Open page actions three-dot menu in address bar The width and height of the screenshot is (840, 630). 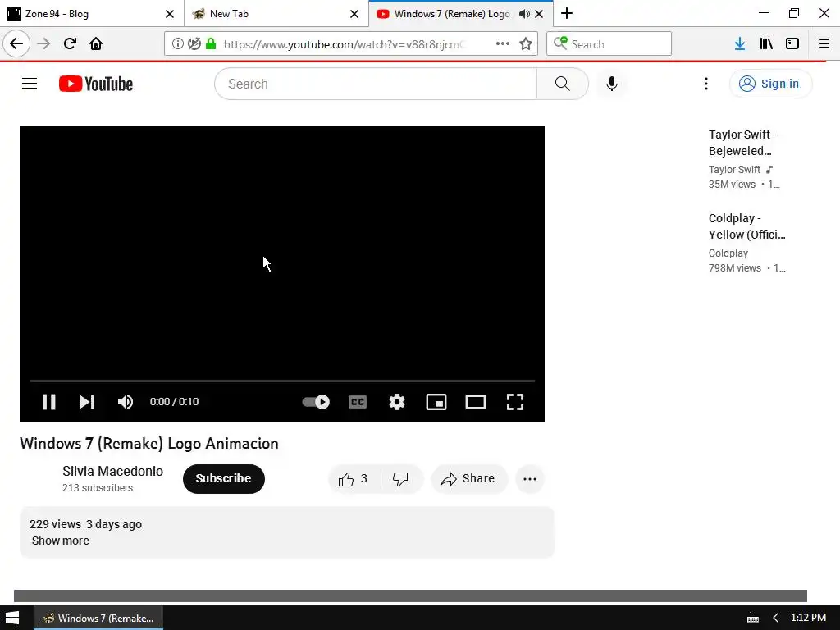tap(503, 44)
